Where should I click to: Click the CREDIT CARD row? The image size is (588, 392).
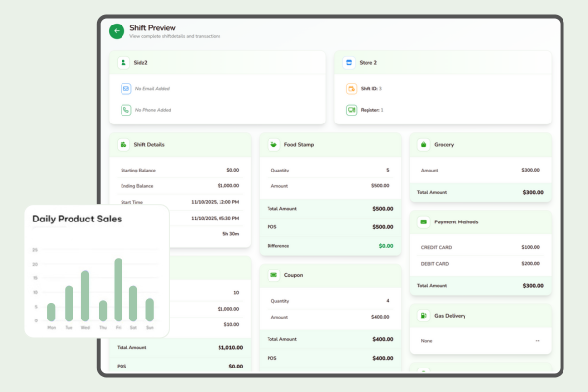(480, 247)
